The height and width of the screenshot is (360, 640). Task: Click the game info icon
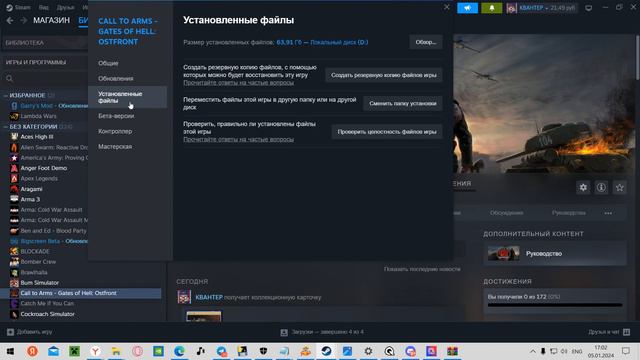[601, 187]
